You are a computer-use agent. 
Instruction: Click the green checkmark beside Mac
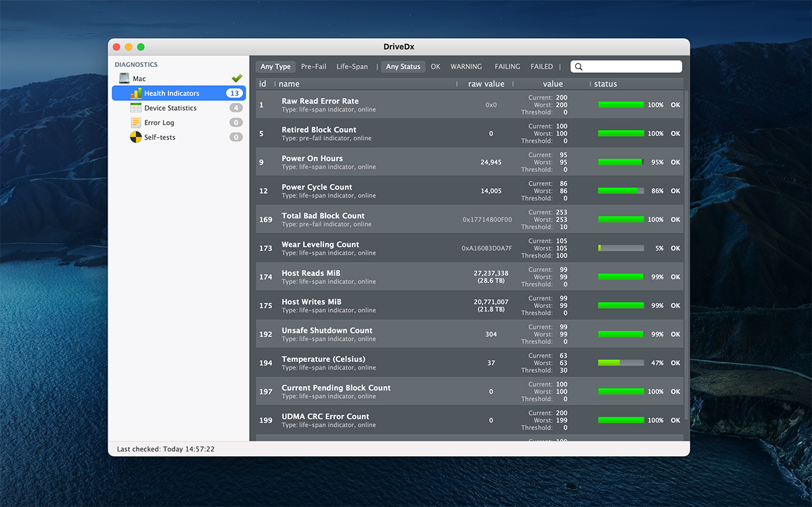[x=237, y=79]
